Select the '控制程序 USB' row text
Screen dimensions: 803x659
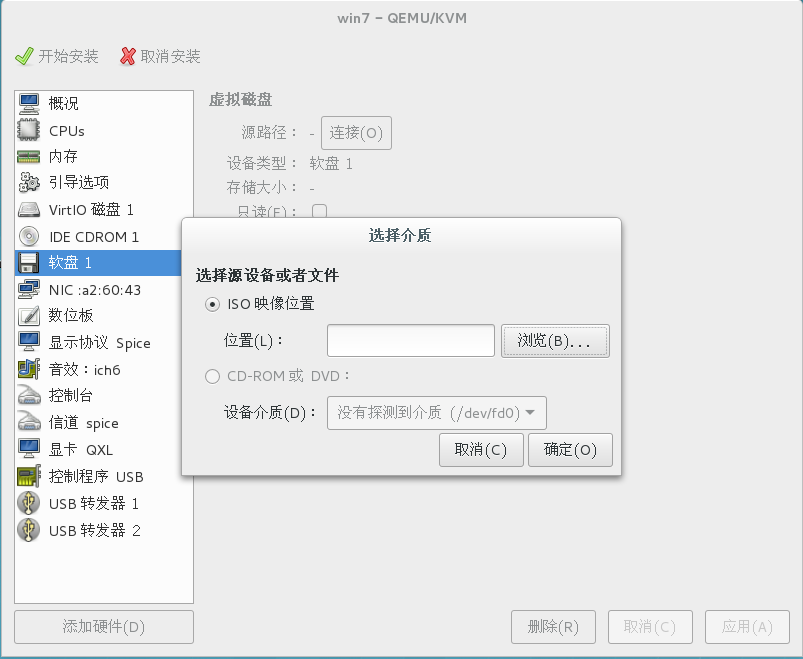96,476
